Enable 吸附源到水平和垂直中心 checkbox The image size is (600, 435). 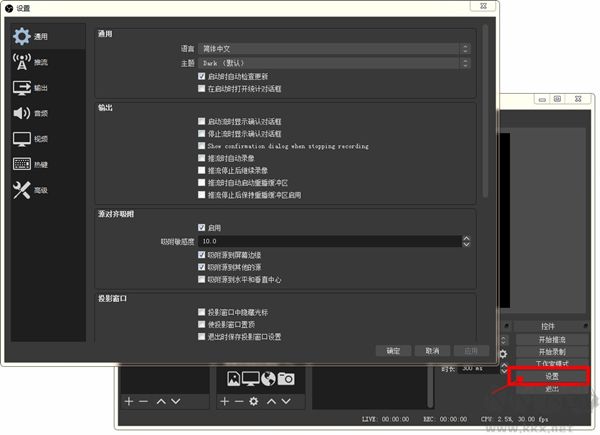202,279
